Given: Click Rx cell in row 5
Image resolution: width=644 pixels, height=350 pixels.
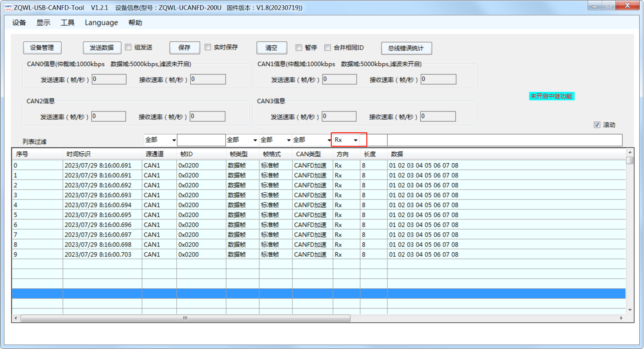Looking at the screenshot, I should click(x=347, y=215).
